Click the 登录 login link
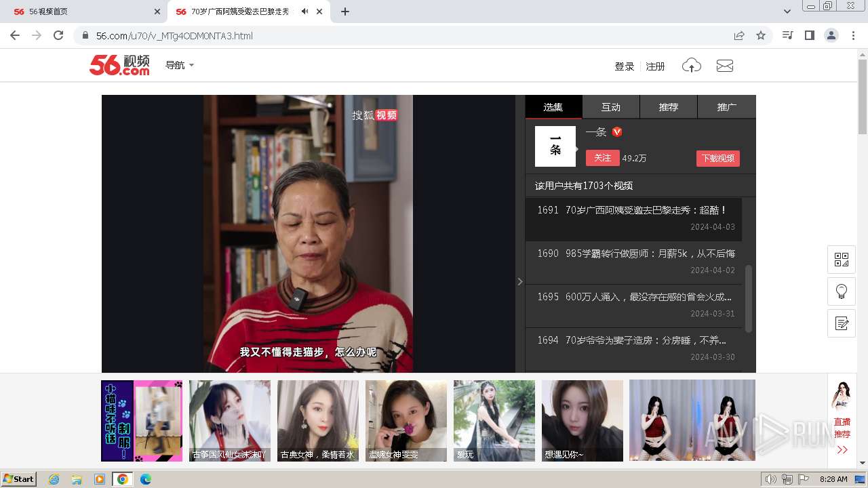The height and width of the screenshot is (488, 868). tap(624, 66)
